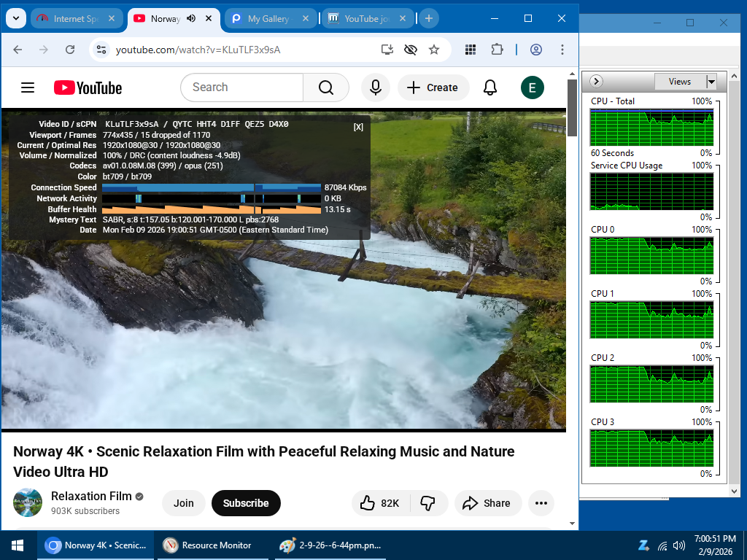The width and height of the screenshot is (747, 560).
Task: Open the Create button
Action: pyautogui.click(x=433, y=87)
